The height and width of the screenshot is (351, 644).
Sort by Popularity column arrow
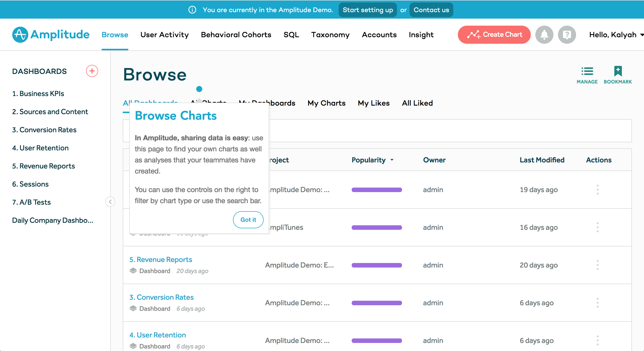coord(392,160)
